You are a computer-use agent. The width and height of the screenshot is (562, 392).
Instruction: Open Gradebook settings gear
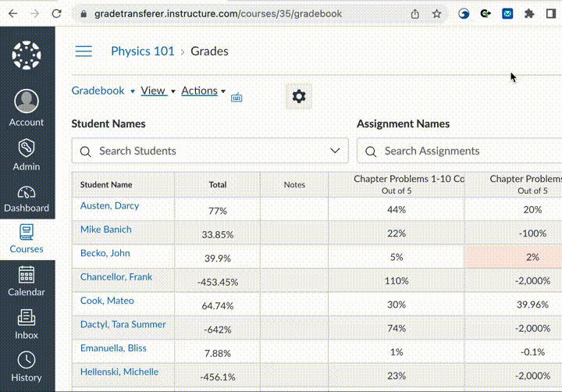click(x=298, y=96)
